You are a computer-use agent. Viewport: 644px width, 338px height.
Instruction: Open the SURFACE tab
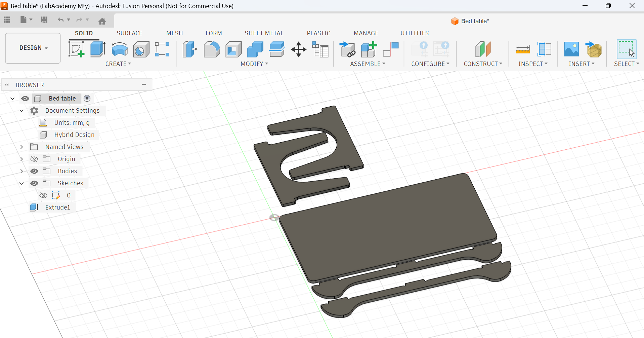click(129, 33)
